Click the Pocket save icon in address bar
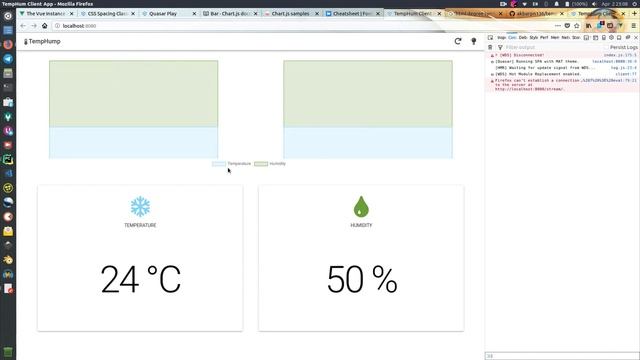The height and width of the screenshot is (360, 640). (567, 26)
